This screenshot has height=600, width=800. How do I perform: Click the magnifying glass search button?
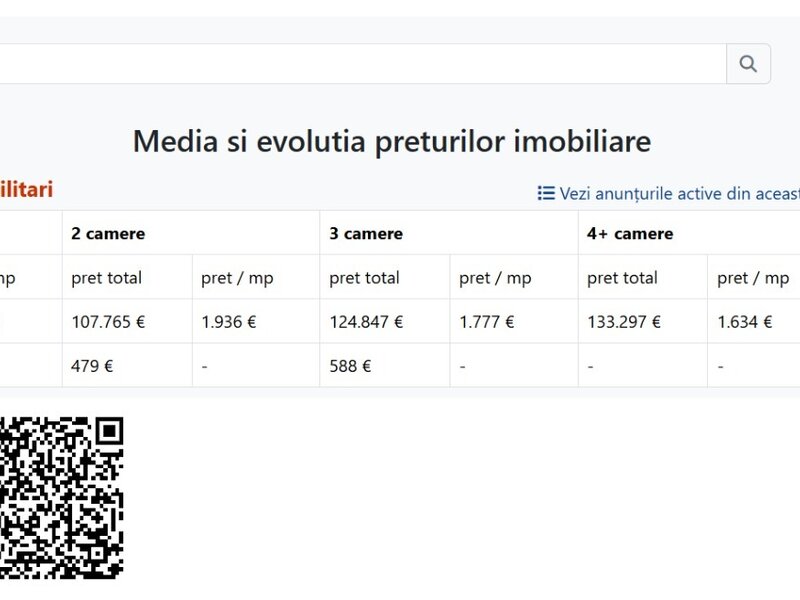tap(748, 64)
